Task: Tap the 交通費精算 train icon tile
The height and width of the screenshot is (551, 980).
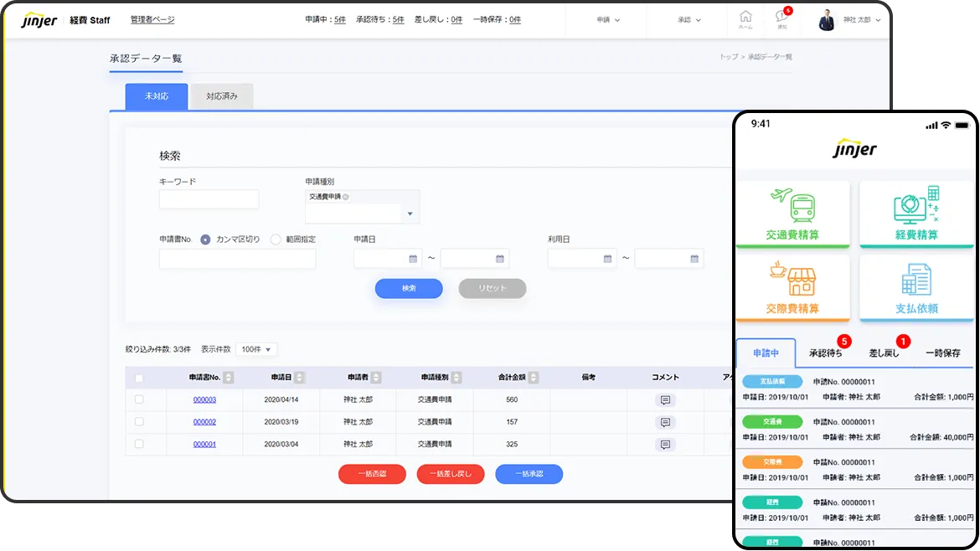Action: pyautogui.click(x=792, y=214)
